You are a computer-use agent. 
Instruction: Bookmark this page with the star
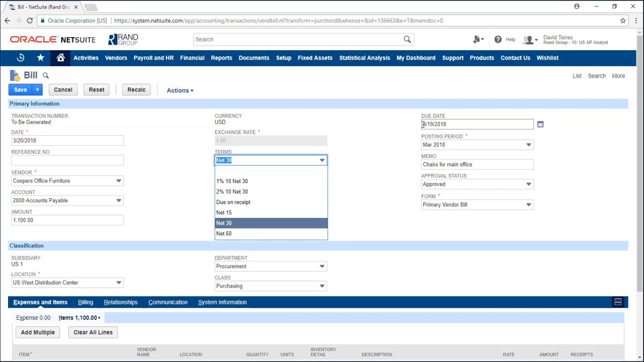point(623,21)
